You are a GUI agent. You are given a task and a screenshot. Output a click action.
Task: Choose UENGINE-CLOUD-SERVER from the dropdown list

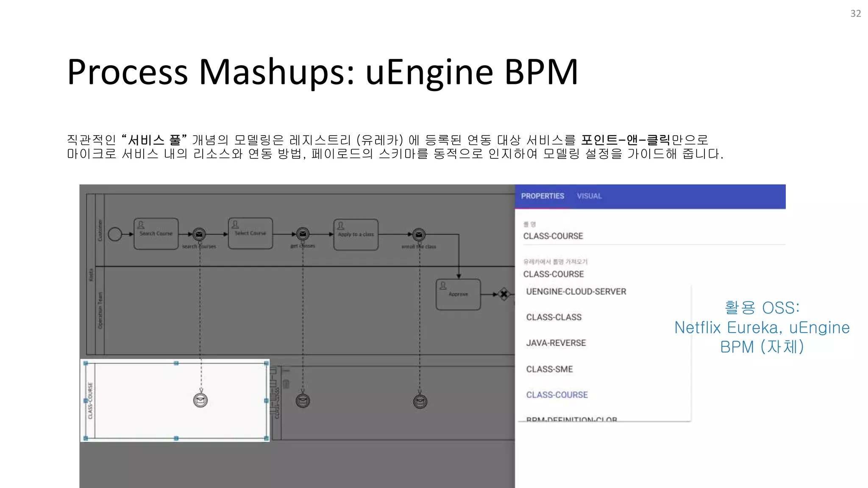576,291
